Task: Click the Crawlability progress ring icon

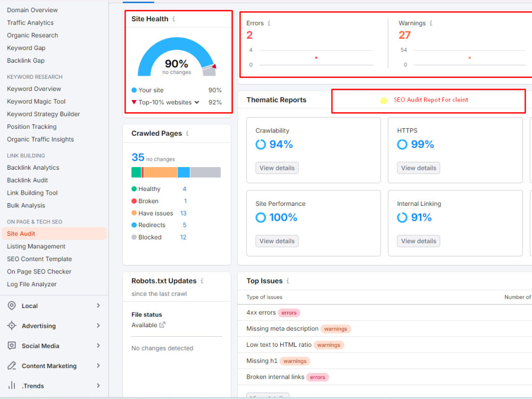Action: click(x=261, y=145)
